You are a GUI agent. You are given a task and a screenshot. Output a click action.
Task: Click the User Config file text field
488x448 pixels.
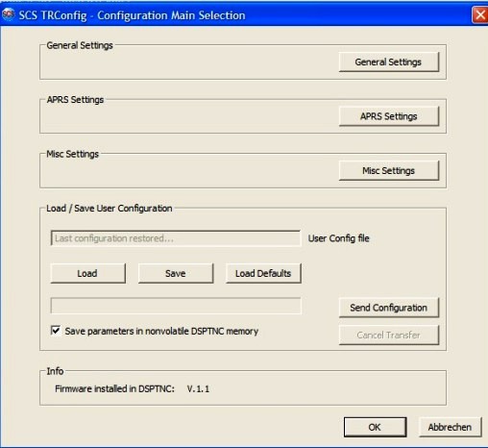tap(176, 238)
